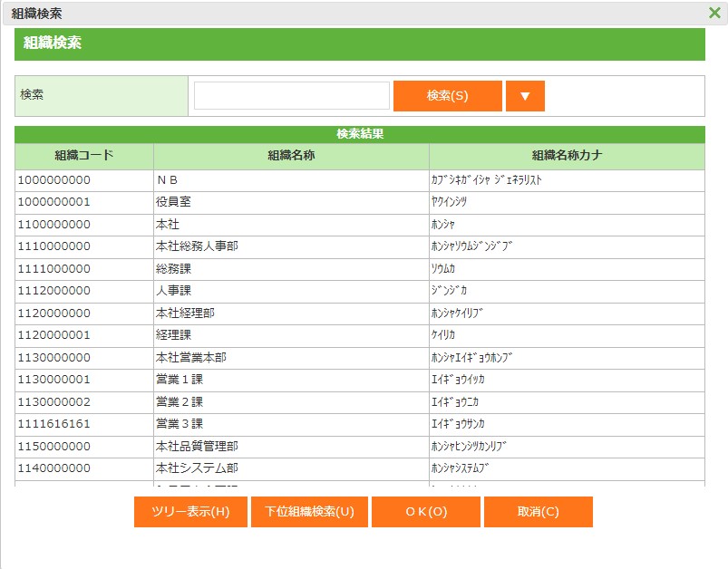The image size is (728, 569).
Task: Click the ｴｲｷﾞｮｳｲｯｶ kana cell
Action: pos(567,381)
